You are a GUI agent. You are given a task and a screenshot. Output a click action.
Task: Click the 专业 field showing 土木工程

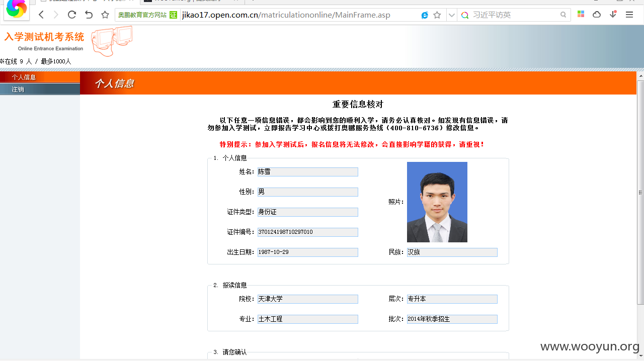tap(308, 319)
